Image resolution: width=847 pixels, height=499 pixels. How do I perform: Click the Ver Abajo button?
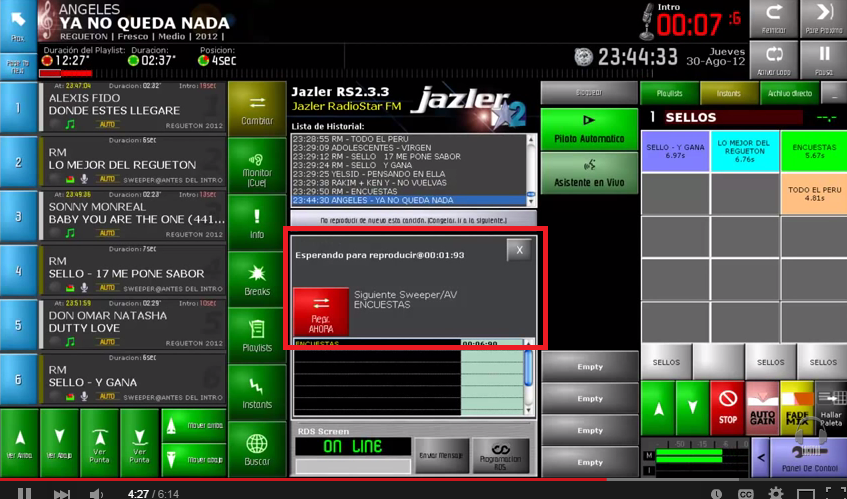[x=59, y=443]
